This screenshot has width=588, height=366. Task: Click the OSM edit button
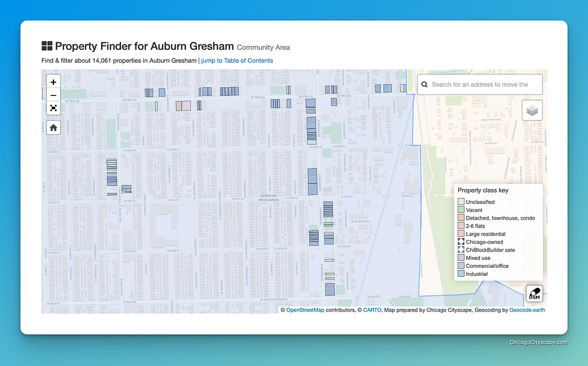535,293
